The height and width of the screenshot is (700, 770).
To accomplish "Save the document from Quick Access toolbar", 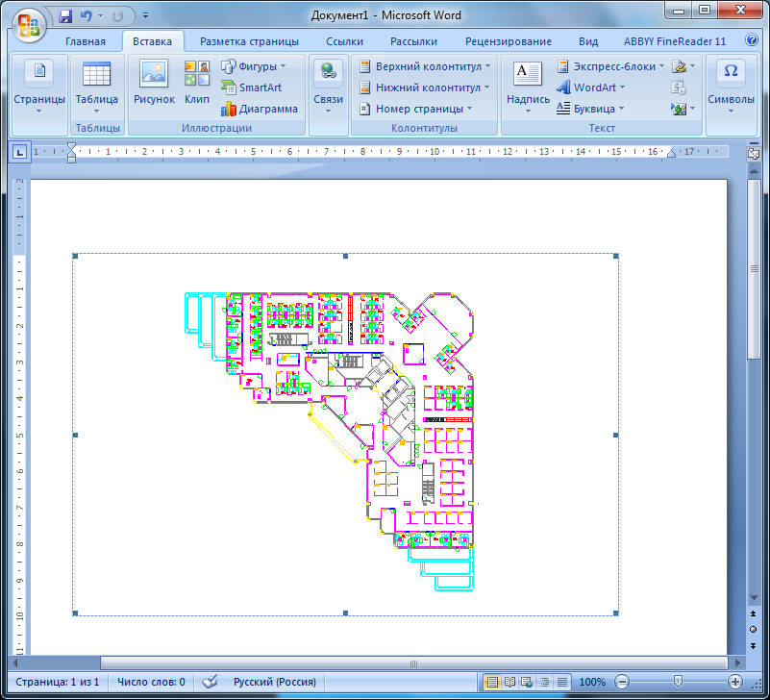I will click(x=65, y=16).
